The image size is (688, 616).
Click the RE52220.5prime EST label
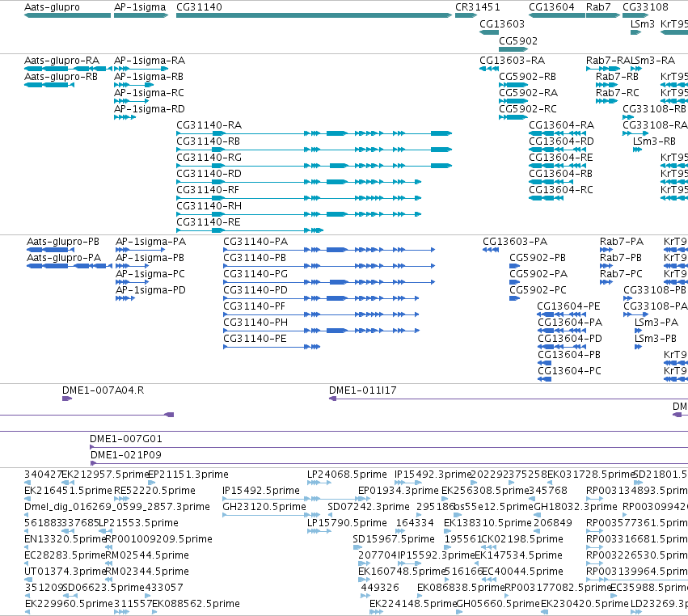click(155, 491)
